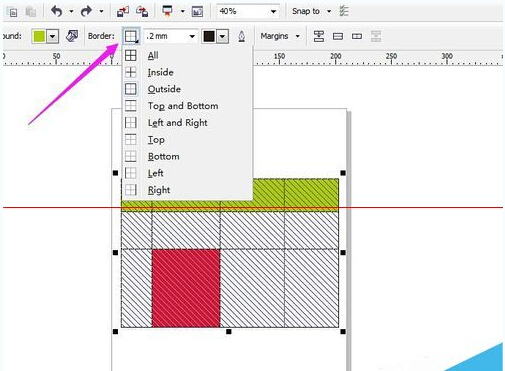Image resolution: width=505 pixels, height=371 pixels.
Task: Click the Export icon in toolbar
Action: pos(142,12)
